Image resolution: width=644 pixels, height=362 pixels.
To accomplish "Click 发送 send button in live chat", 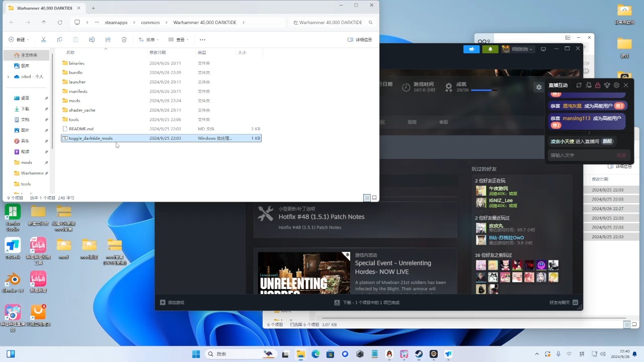I will pyautogui.click(x=621, y=155).
